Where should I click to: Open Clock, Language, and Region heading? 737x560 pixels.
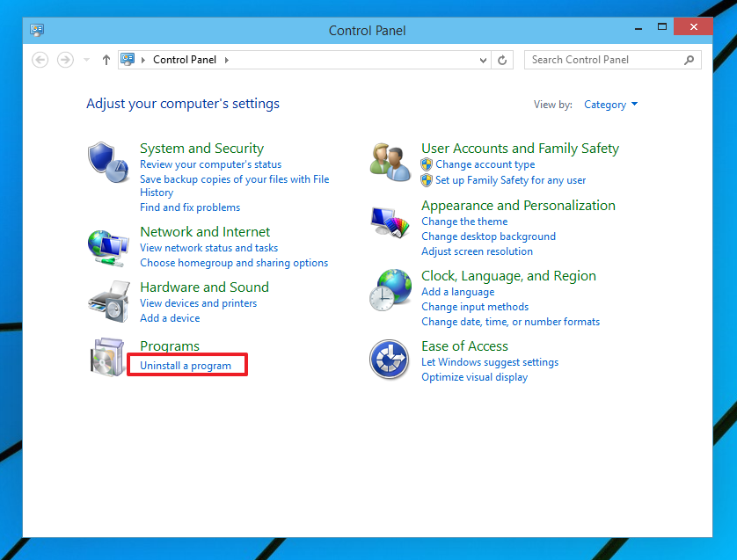point(508,276)
